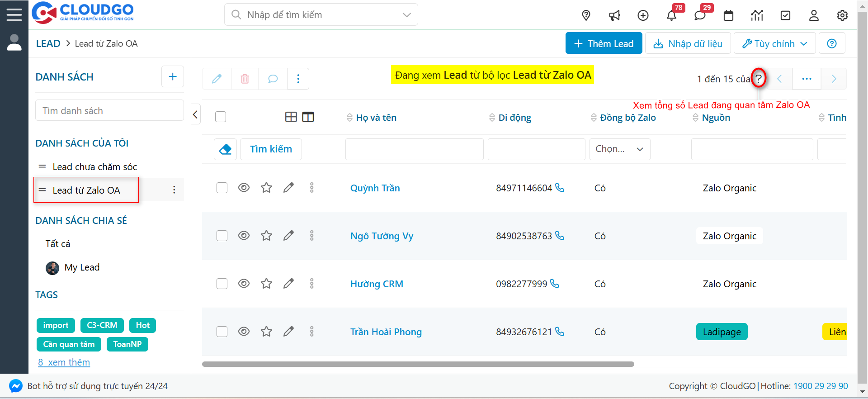The image size is (868, 399).
Task: Click the horizontal table scrollbar
Action: pos(418,364)
